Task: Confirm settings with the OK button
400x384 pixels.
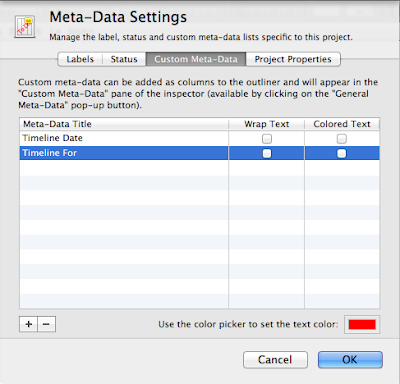Action: [x=350, y=360]
